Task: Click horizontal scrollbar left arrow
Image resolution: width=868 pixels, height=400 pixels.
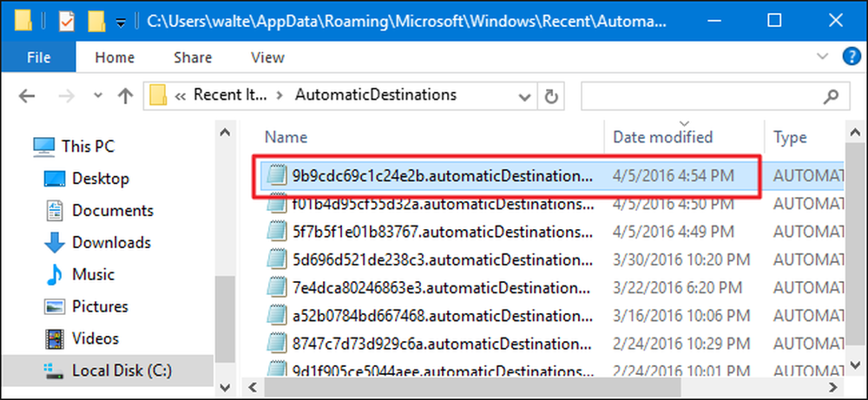Action: (x=253, y=385)
